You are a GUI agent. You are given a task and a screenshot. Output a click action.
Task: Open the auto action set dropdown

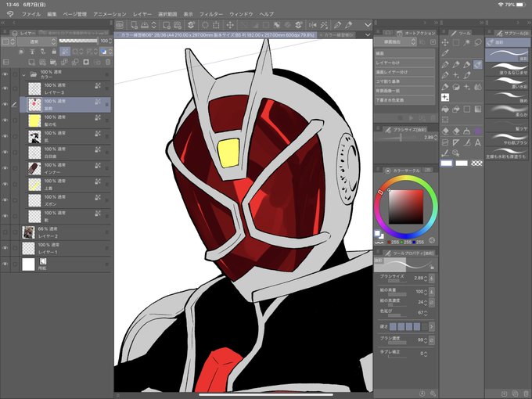(395, 41)
